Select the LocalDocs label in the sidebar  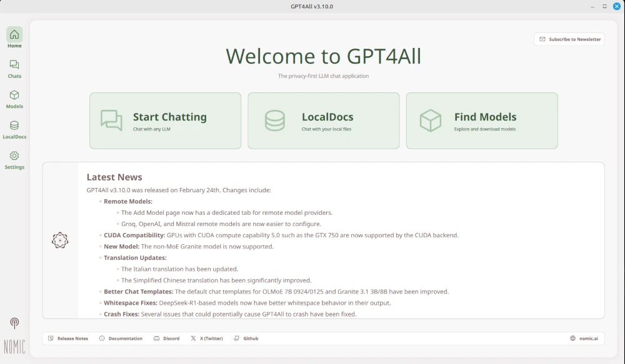pos(14,137)
